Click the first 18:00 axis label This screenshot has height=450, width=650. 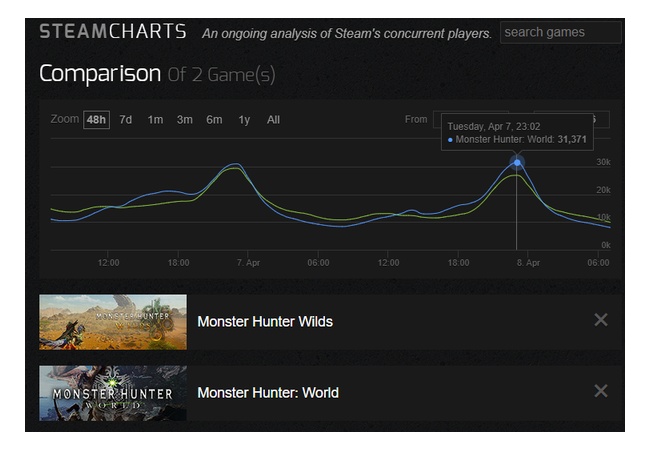pyautogui.click(x=178, y=263)
